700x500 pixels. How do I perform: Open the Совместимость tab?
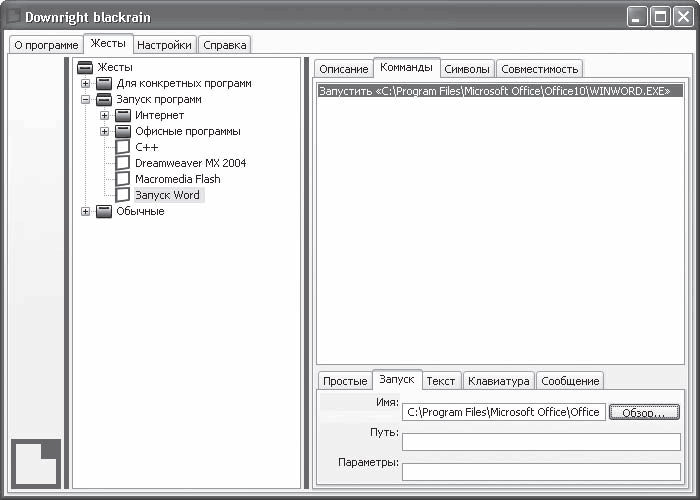pos(539,69)
